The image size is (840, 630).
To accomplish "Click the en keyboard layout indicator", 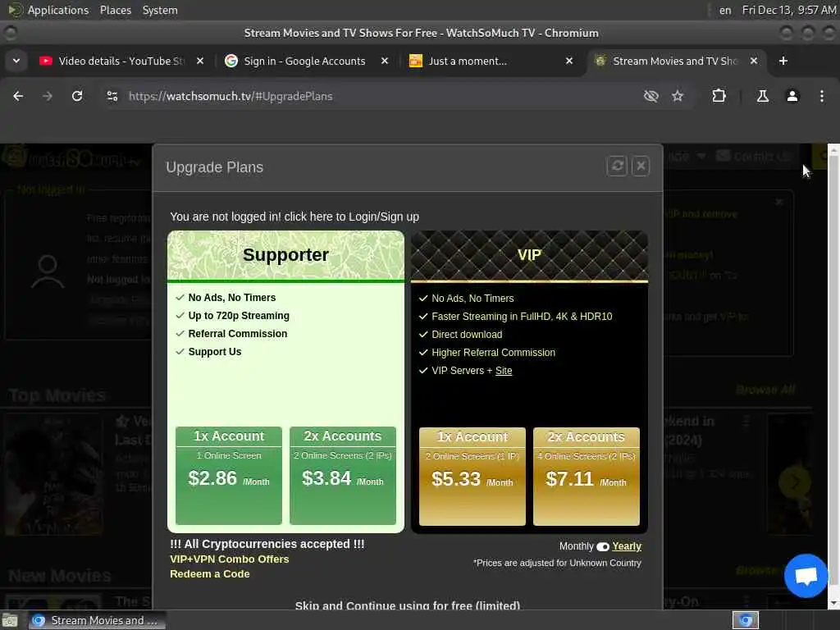I will [x=725, y=10].
